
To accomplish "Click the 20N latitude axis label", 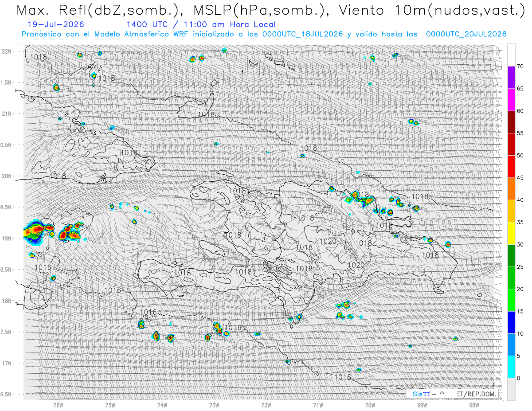I will click(x=8, y=176).
